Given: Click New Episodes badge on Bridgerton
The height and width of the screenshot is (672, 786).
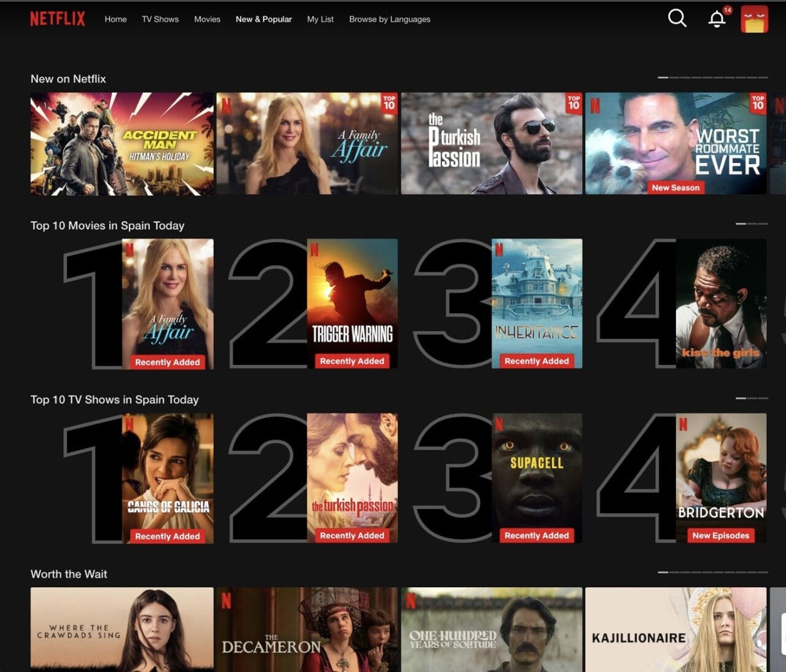Looking at the screenshot, I should (x=720, y=536).
